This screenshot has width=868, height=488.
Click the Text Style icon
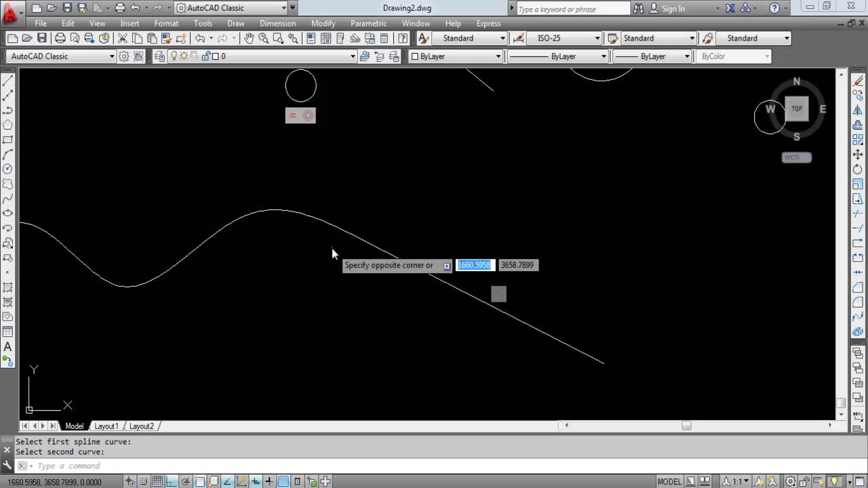[x=423, y=39]
